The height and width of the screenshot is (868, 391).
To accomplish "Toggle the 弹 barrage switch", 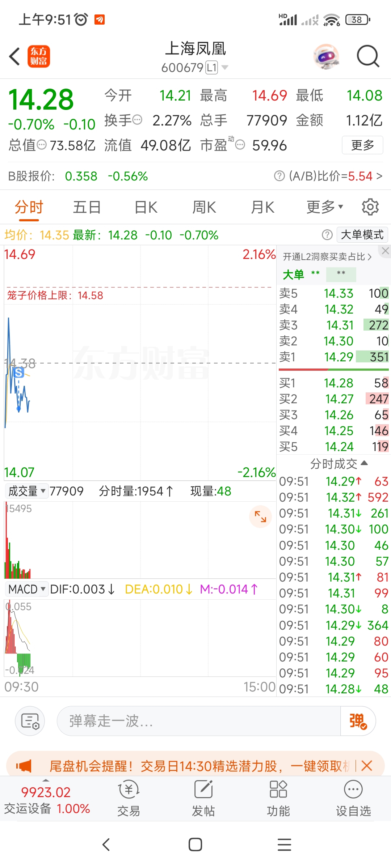I will click(358, 721).
